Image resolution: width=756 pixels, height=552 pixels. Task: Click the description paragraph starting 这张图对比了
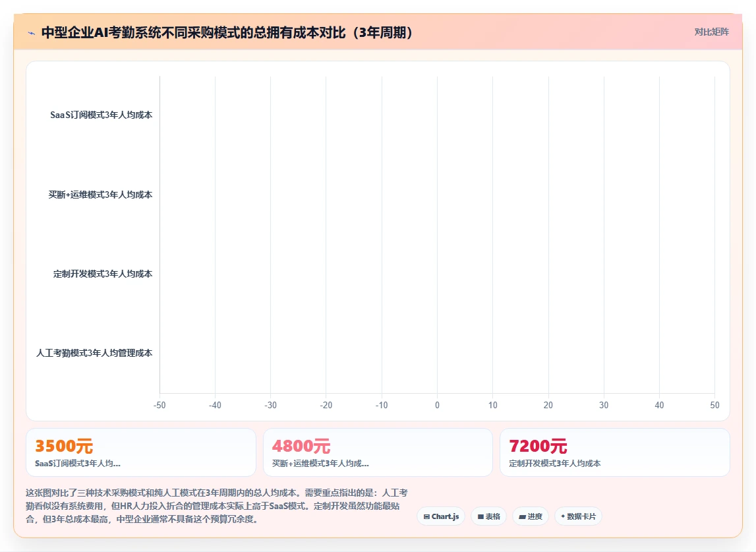pyautogui.click(x=217, y=506)
